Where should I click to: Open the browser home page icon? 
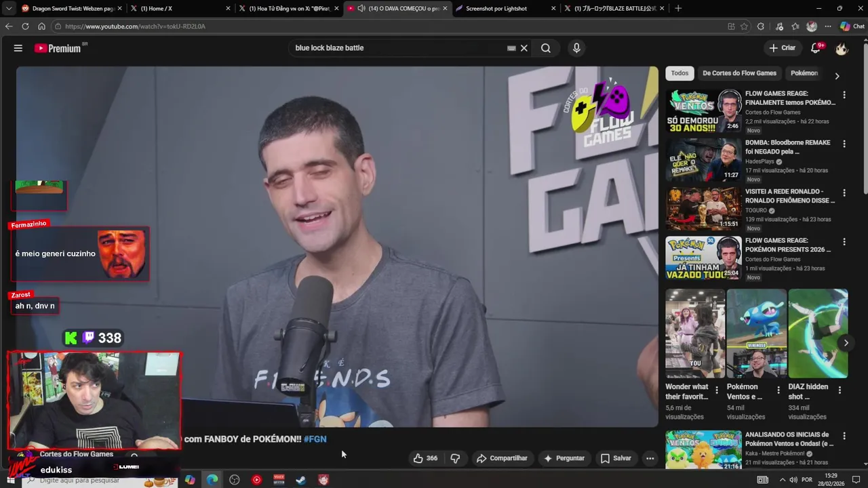41,26
